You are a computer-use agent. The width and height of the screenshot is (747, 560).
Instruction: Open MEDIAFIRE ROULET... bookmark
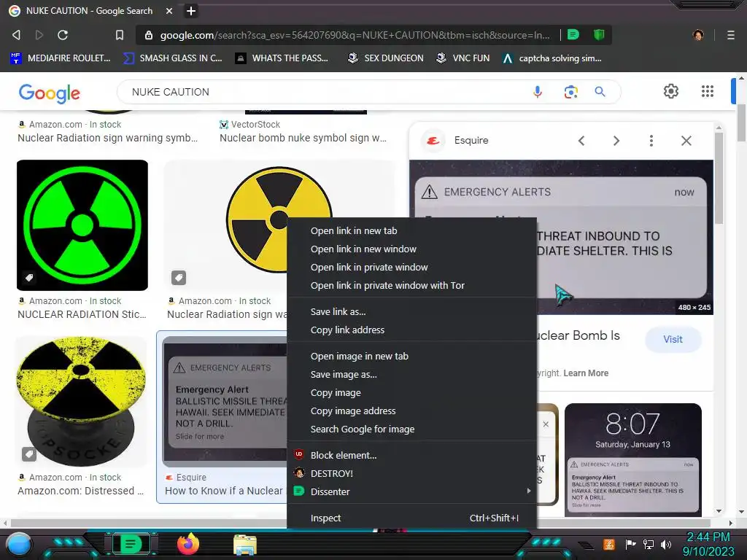point(61,58)
